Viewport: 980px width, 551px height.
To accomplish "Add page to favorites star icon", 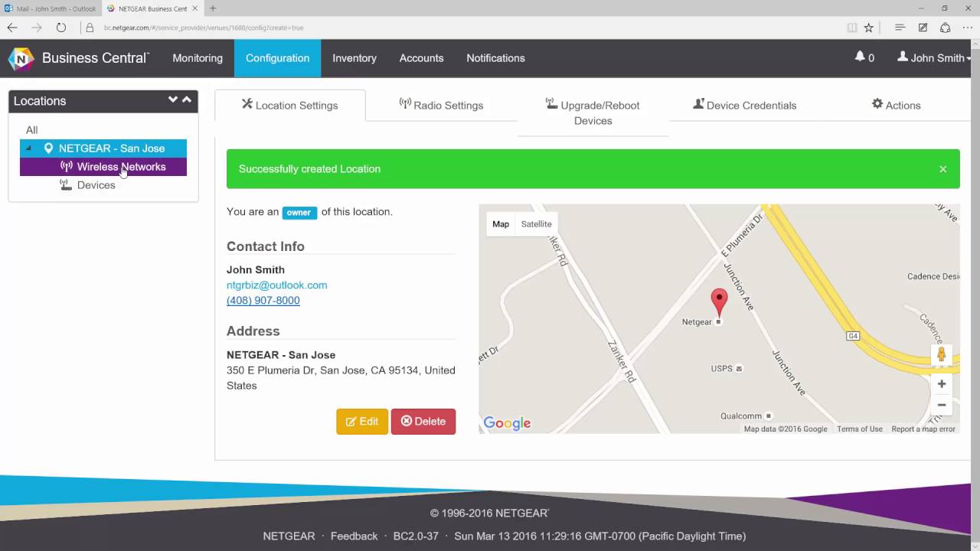I will click(x=869, y=28).
